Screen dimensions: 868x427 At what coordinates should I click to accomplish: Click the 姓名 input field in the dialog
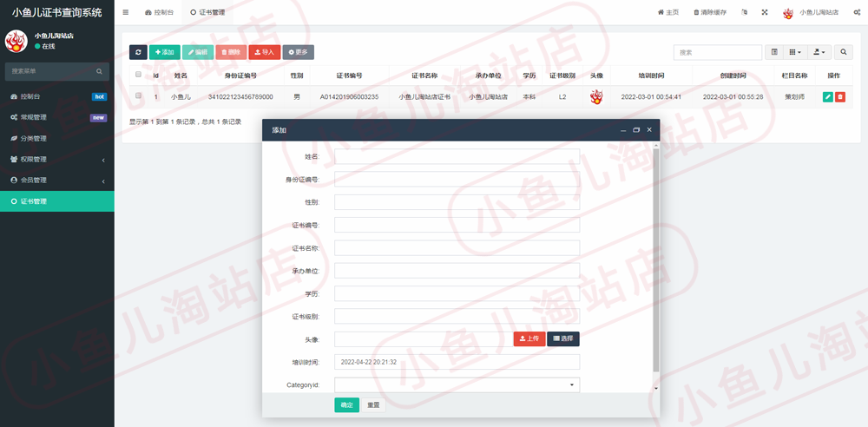pyautogui.click(x=457, y=156)
